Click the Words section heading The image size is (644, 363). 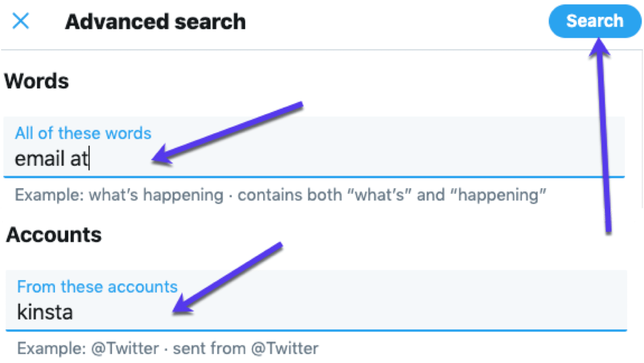[x=37, y=81]
